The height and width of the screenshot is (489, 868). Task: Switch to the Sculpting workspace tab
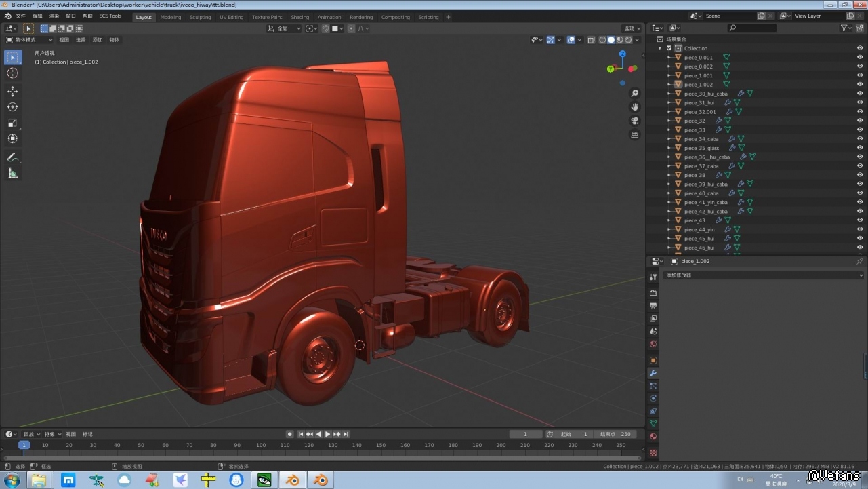coord(200,17)
